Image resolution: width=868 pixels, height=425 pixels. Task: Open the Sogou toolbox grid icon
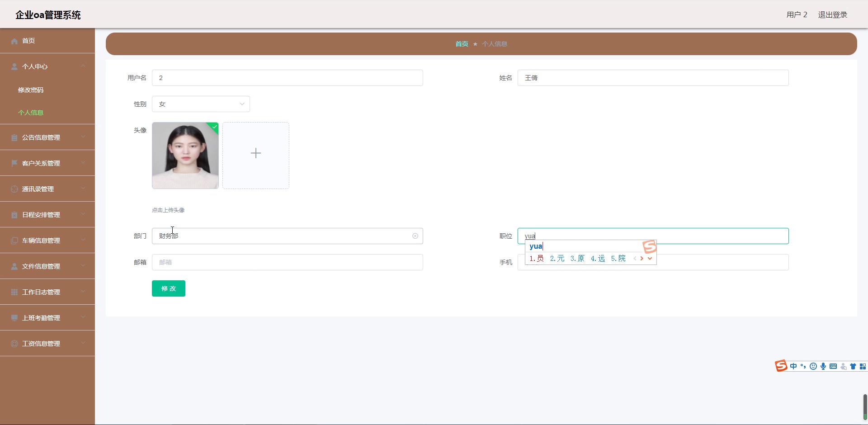pyautogui.click(x=863, y=367)
